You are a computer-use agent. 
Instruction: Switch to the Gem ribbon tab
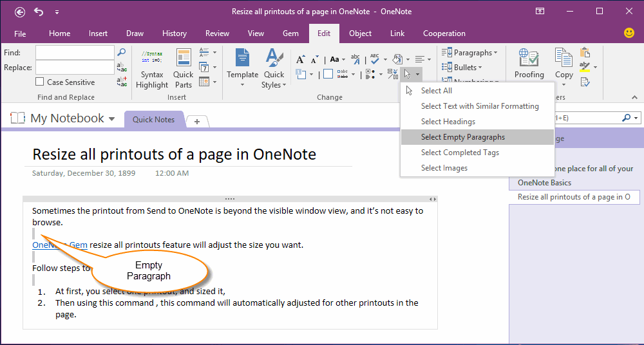tap(290, 33)
